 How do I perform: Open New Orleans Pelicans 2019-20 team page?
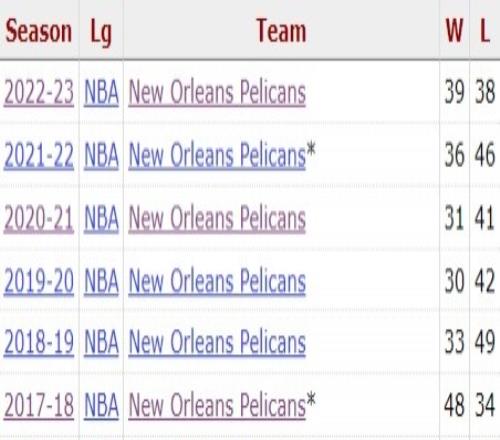pos(217,281)
